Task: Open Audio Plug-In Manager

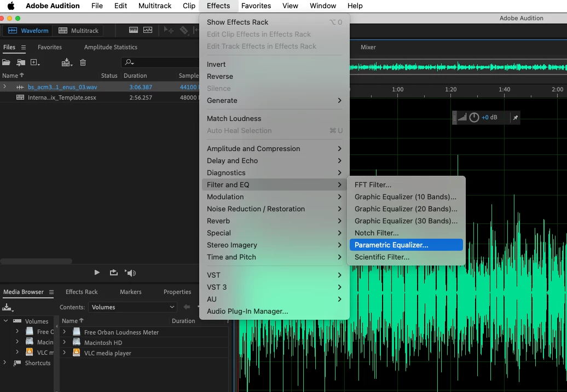Action: [x=274, y=312]
